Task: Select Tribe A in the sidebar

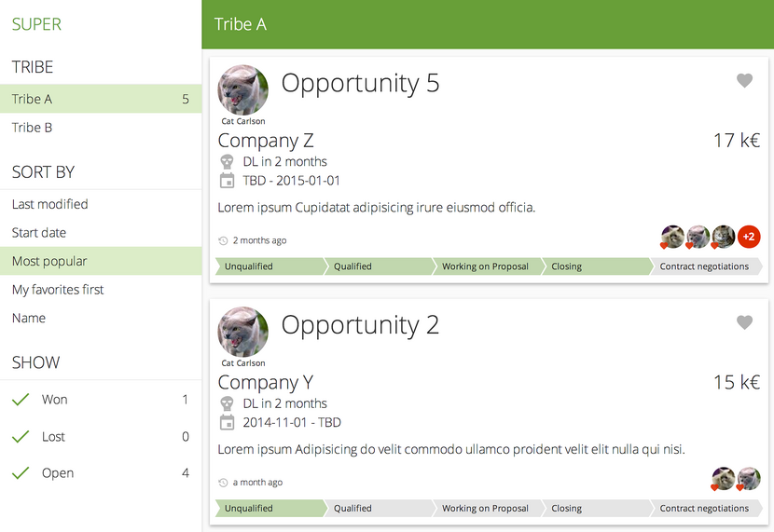Action: pyautogui.click(x=101, y=99)
